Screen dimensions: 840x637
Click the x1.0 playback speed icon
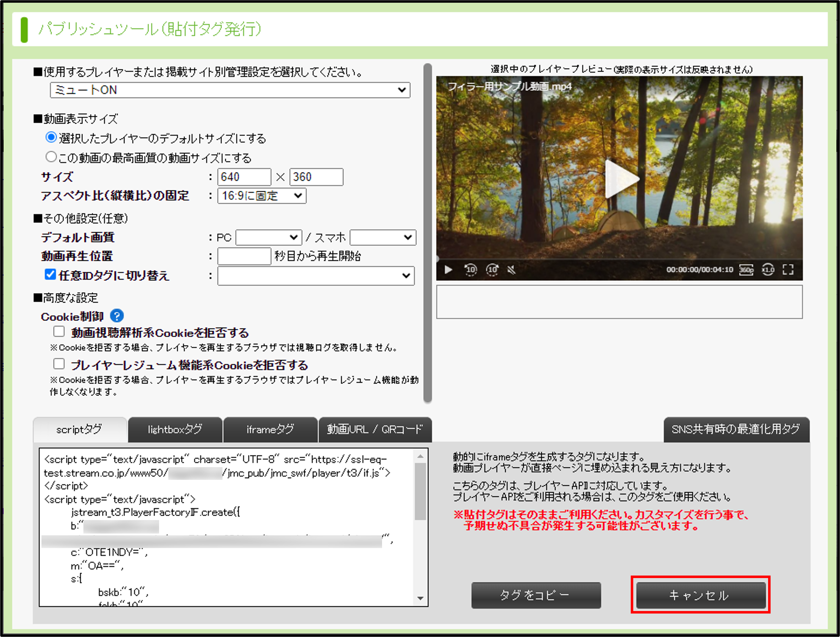[x=768, y=270]
